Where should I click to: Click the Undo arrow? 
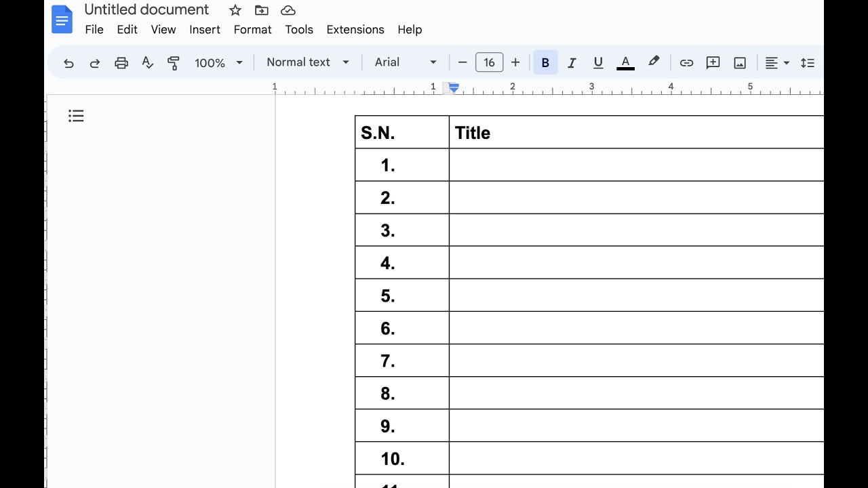[68, 63]
